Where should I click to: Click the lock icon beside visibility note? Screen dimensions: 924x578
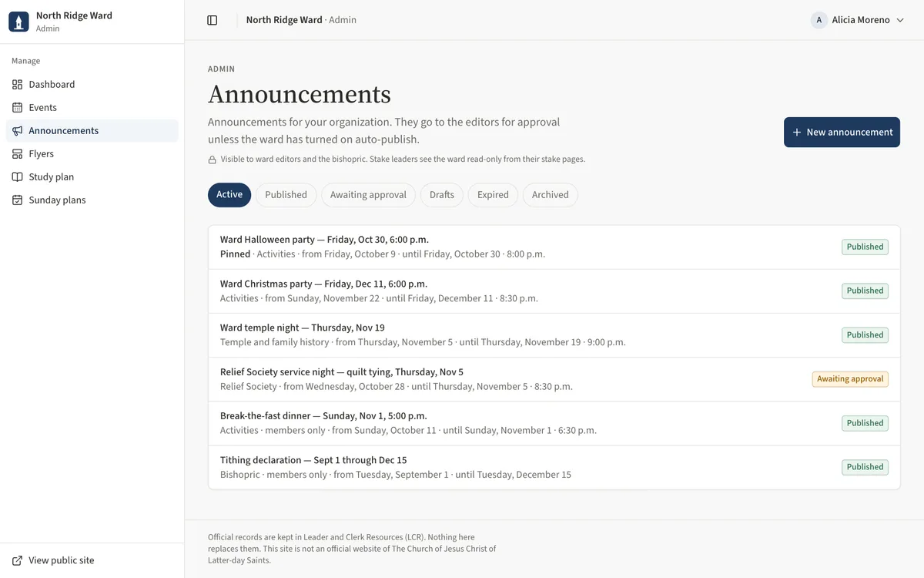point(212,160)
